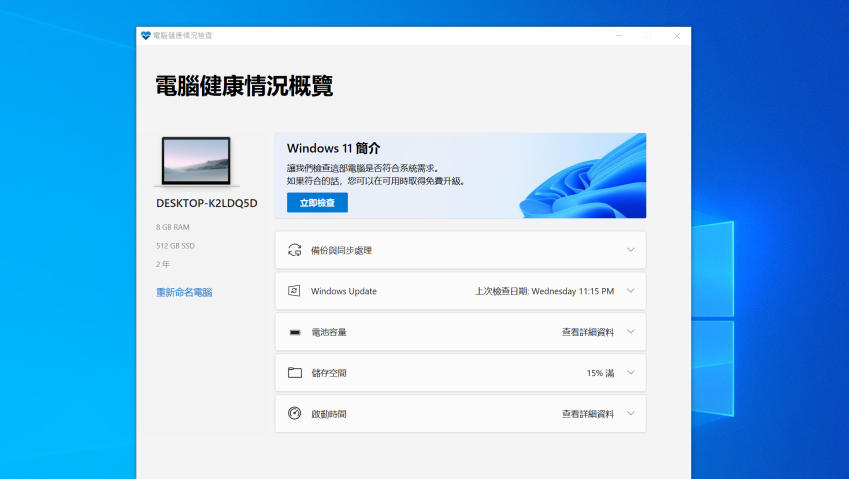
Task: Click the 立即檢查 button
Action: tap(317, 202)
